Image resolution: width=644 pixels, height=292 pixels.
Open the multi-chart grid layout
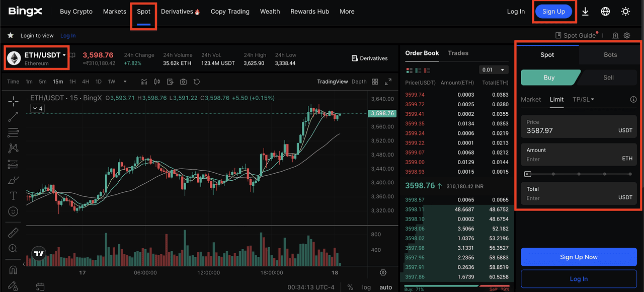(375, 82)
